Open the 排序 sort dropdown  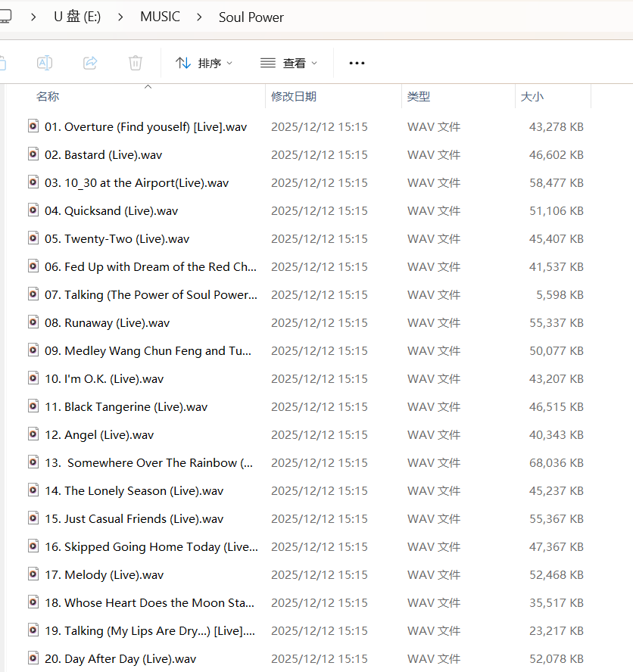pos(204,63)
